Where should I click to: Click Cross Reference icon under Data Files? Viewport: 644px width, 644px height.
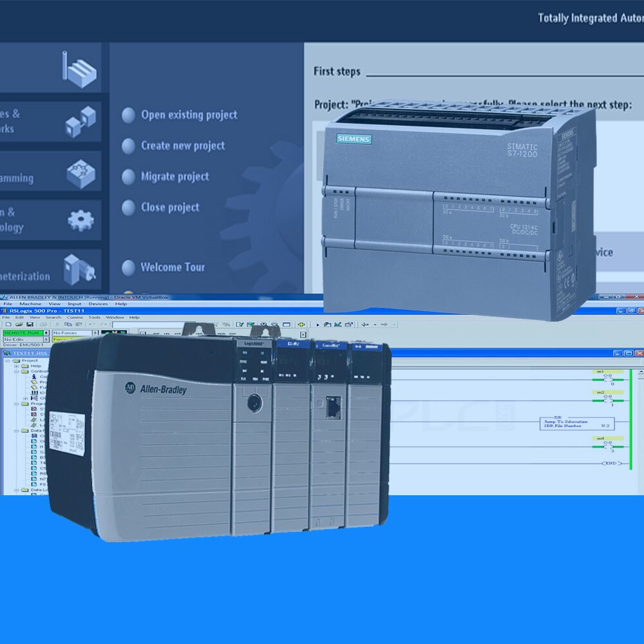(x=35, y=436)
